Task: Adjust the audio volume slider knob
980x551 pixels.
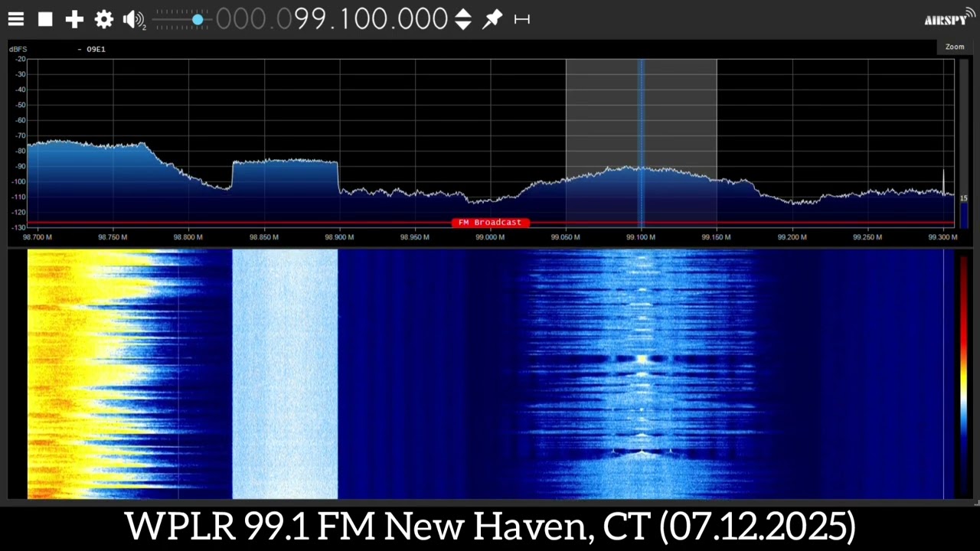Action: 198,19
